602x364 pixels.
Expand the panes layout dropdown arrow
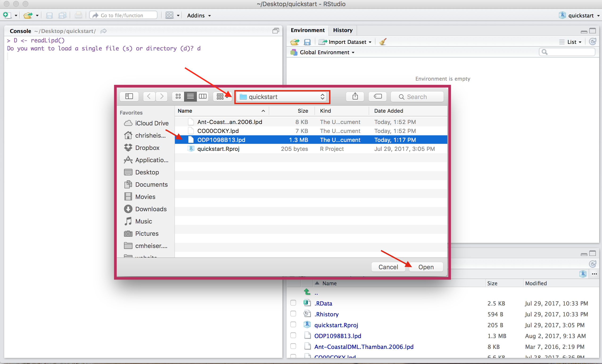click(x=178, y=16)
